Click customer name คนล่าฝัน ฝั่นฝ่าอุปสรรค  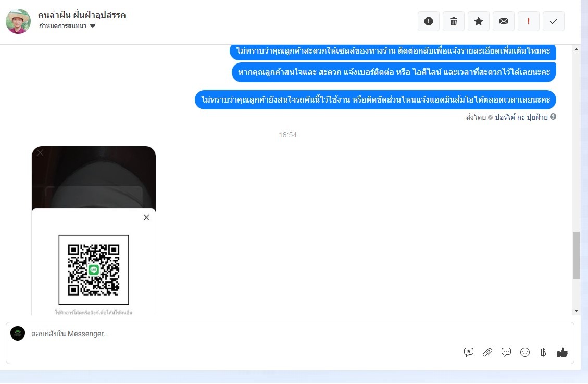(x=82, y=15)
